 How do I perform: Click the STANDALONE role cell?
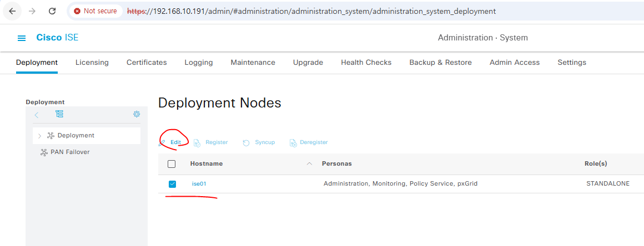coord(608,184)
